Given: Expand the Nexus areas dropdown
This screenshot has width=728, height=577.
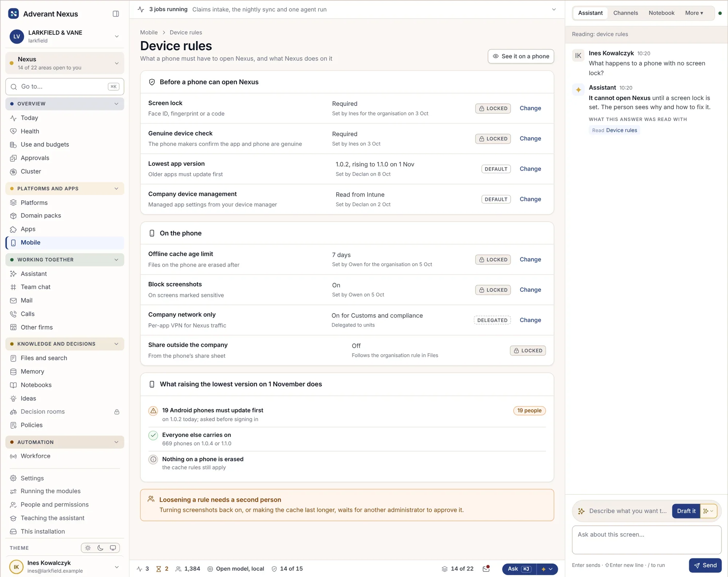Looking at the screenshot, I should 65,63.
